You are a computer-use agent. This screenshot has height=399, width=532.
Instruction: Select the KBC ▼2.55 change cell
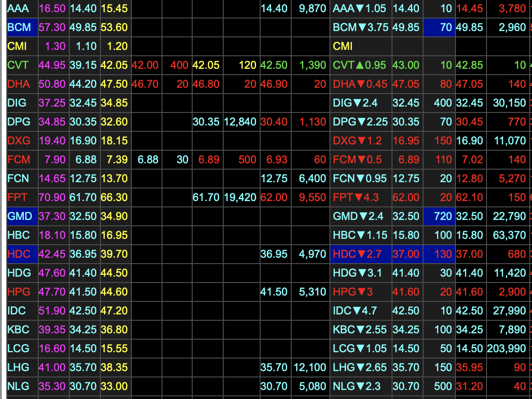[x=361, y=330]
